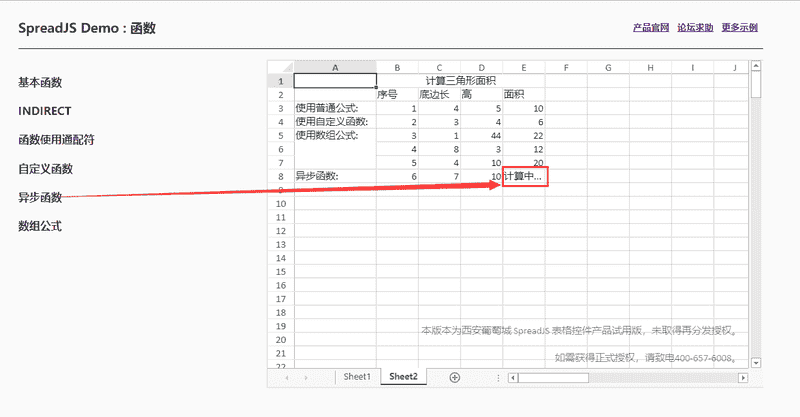Click the tab strip resize dots handle
Image resolution: width=800 pixels, height=417 pixels.
coord(498,378)
